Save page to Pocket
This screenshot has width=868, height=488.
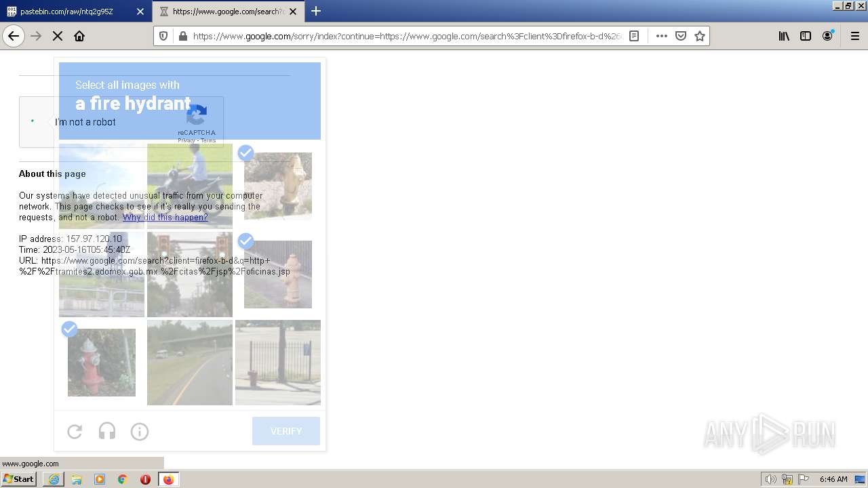tap(681, 36)
